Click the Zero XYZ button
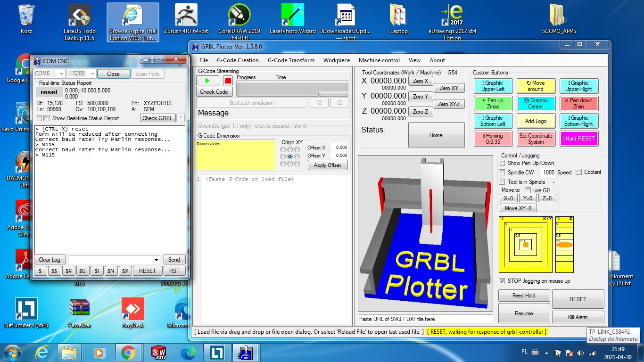 pos(449,104)
